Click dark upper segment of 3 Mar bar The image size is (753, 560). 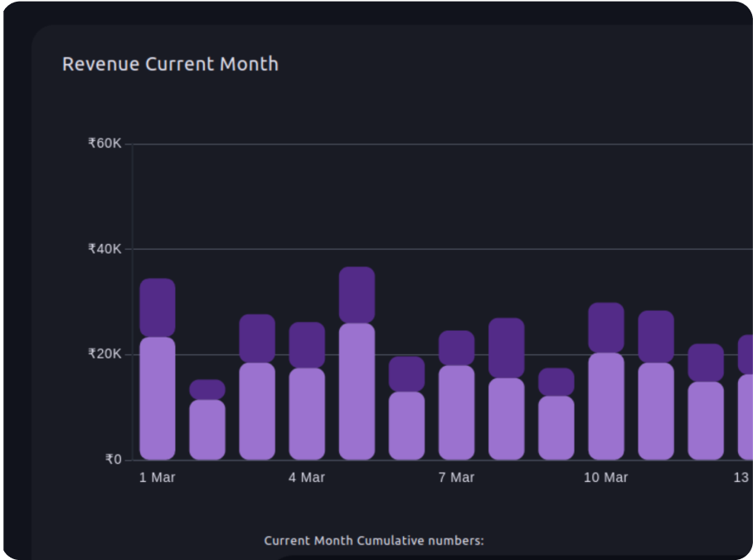coord(257,338)
